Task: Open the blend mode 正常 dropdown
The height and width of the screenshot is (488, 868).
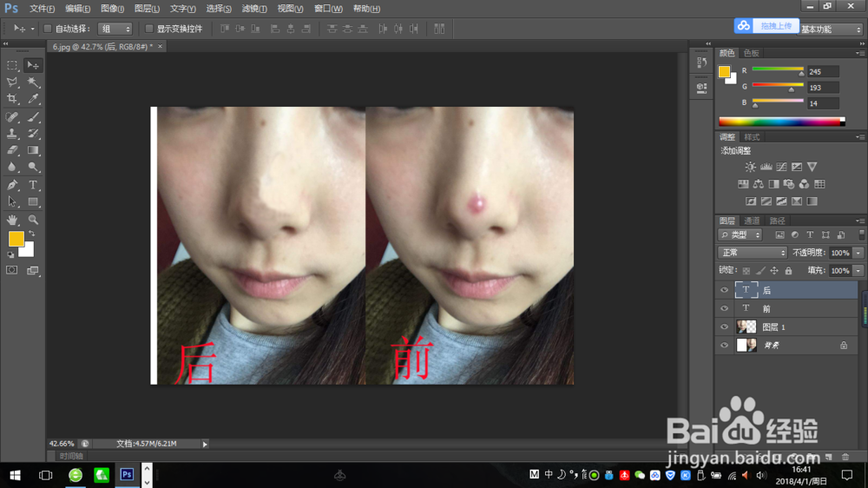Action: click(x=753, y=253)
